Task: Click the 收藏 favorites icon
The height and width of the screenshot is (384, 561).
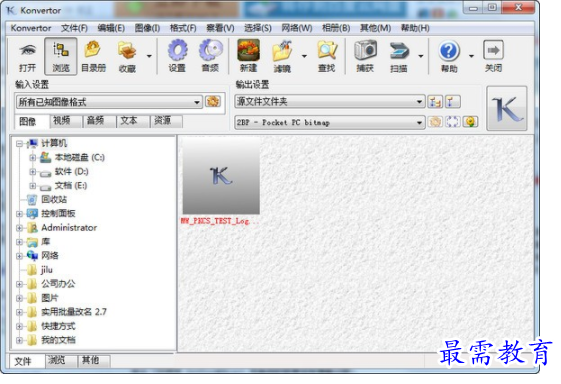Action: click(127, 51)
